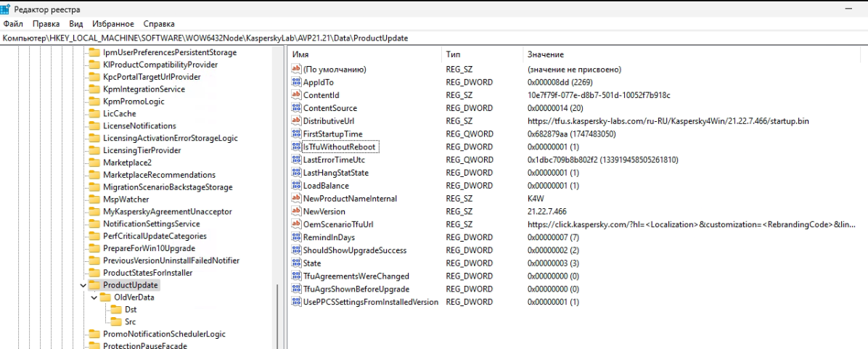The width and height of the screenshot is (868, 349).
Task: Click the AppIdTo DWORD value icon
Action: click(296, 83)
